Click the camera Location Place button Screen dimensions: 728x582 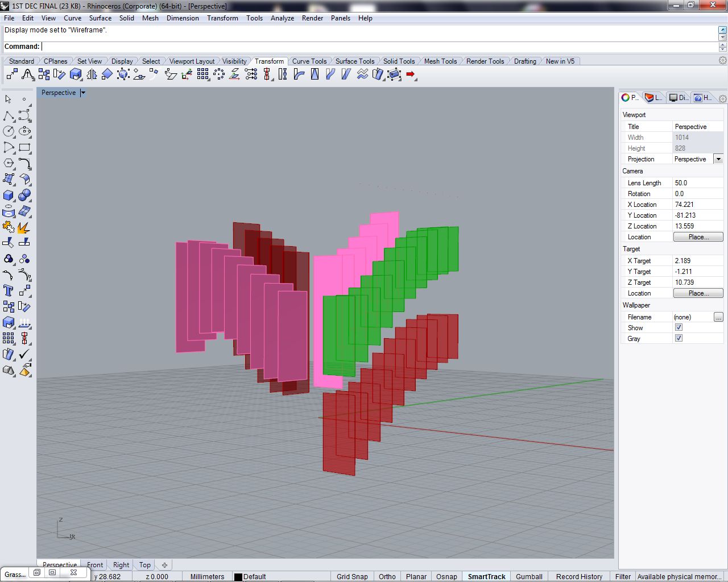698,237
